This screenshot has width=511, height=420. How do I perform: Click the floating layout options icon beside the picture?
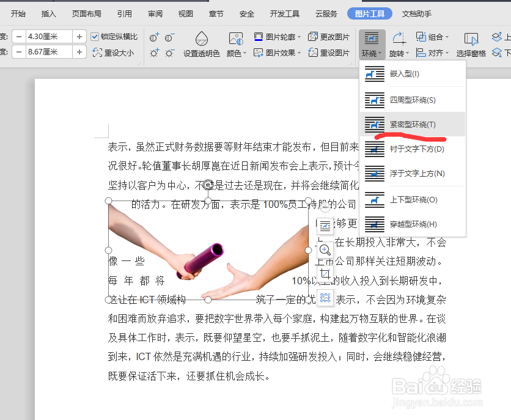(325, 226)
